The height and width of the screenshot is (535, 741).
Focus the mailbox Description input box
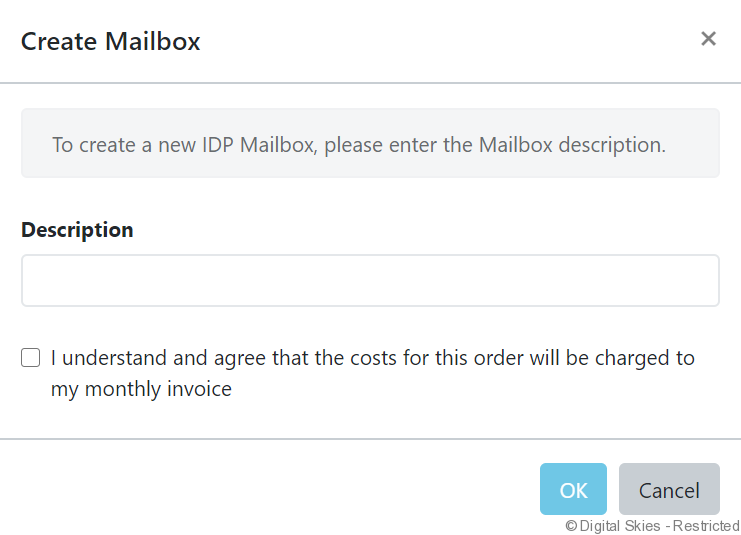point(370,281)
